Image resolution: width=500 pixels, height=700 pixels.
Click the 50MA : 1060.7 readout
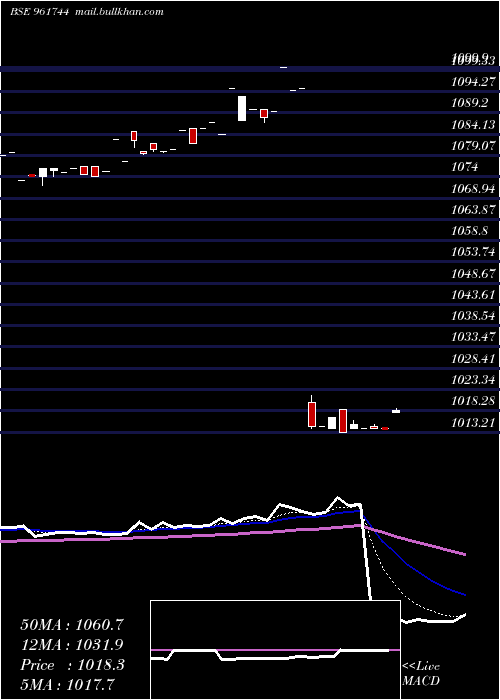[x=72, y=625]
